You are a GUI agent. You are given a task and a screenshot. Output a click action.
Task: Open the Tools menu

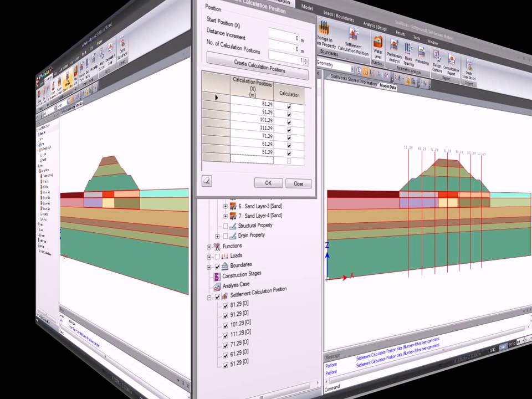pyautogui.click(x=417, y=38)
